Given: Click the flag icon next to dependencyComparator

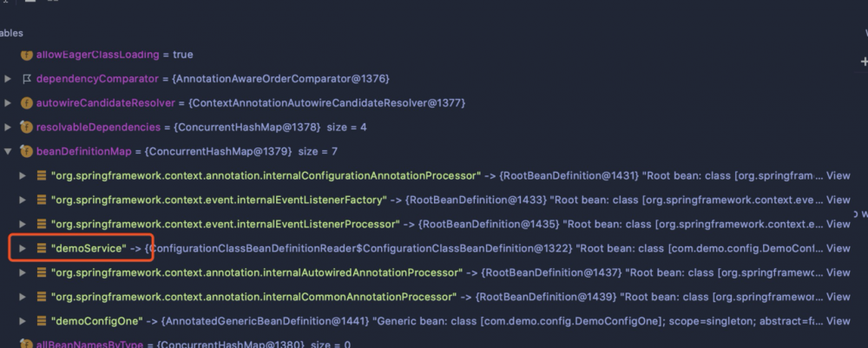Looking at the screenshot, I should pos(26,79).
